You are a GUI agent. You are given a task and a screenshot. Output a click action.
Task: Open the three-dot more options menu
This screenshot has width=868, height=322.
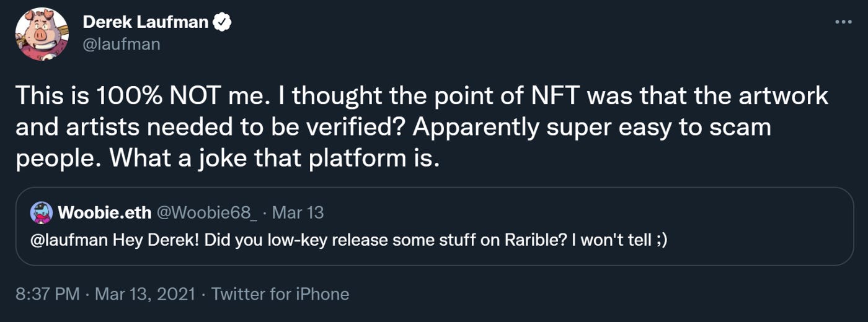click(843, 22)
